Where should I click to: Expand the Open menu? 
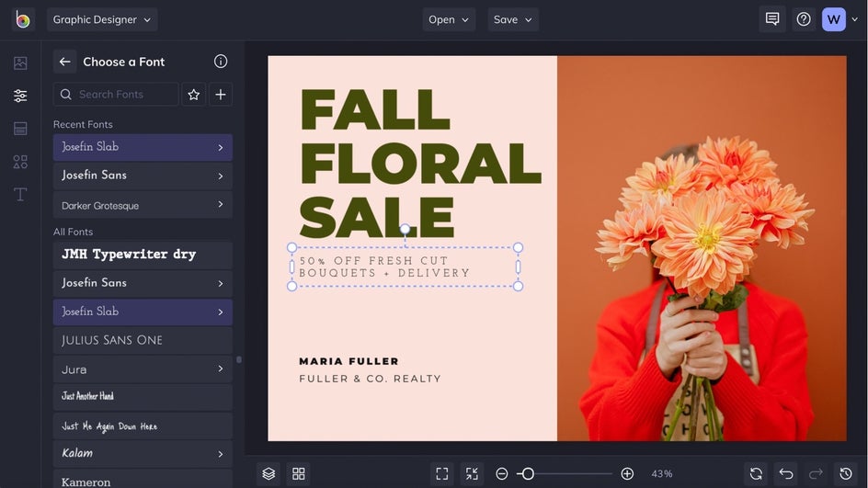click(x=449, y=19)
